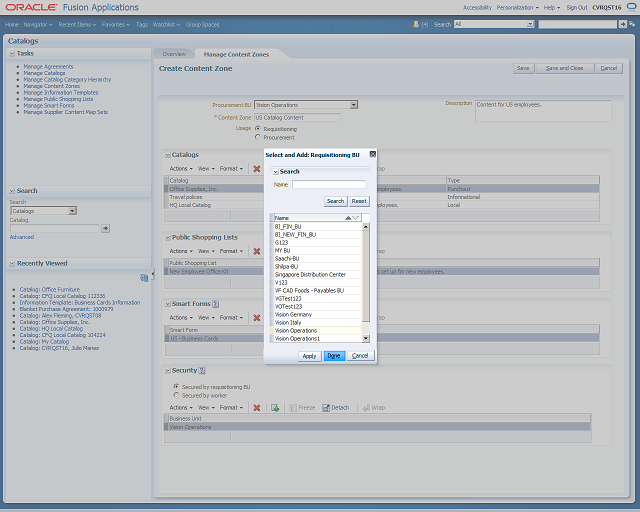Switch to the Overview tab

point(174,54)
